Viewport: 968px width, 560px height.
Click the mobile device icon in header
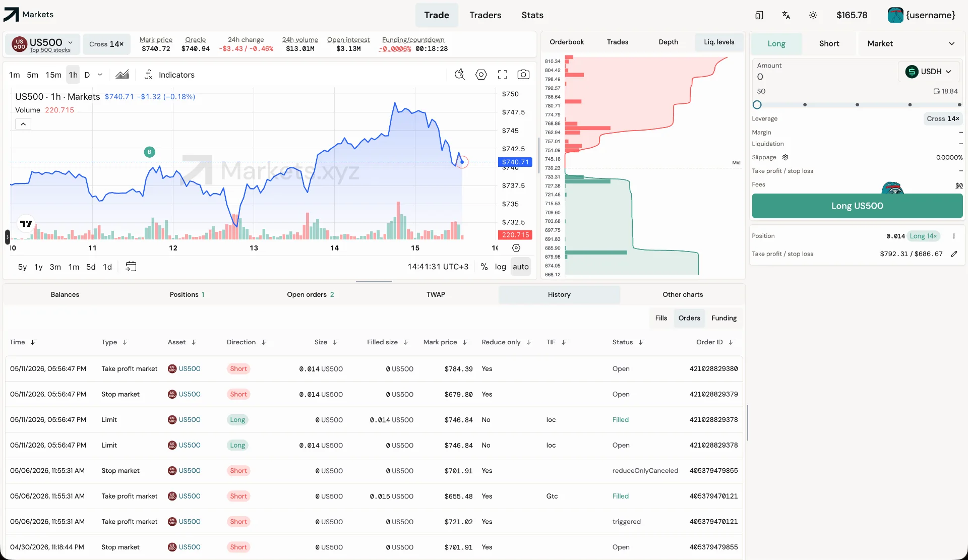[759, 15]
